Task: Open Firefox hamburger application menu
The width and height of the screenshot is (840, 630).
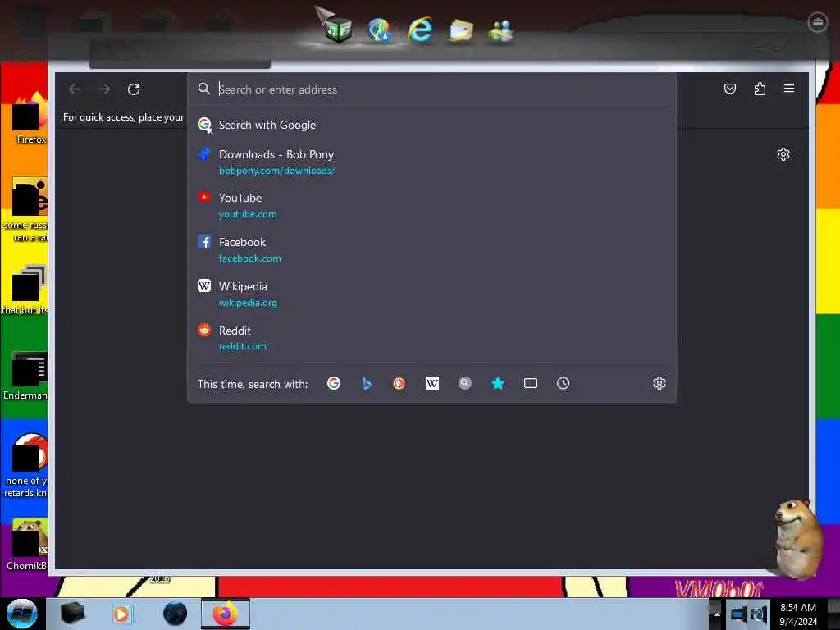Action: [789, 89]
